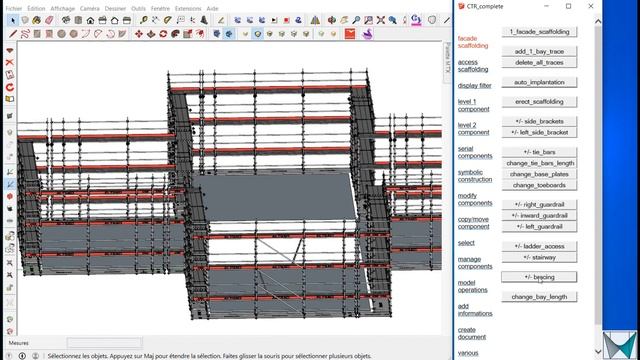Open the access scaffolding link
The height and width of the screenshot is (360, 640).
pyautogui.click(x=473, y=66)
